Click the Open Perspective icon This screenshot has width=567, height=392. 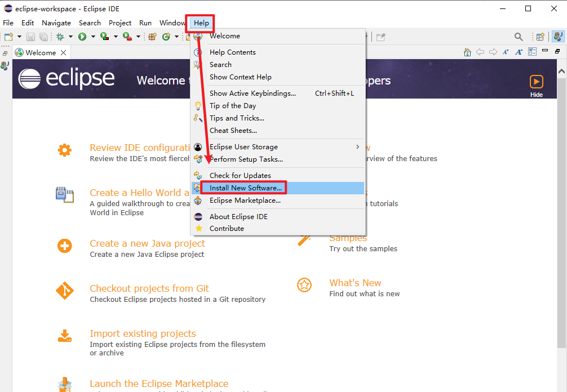[540, 37]
